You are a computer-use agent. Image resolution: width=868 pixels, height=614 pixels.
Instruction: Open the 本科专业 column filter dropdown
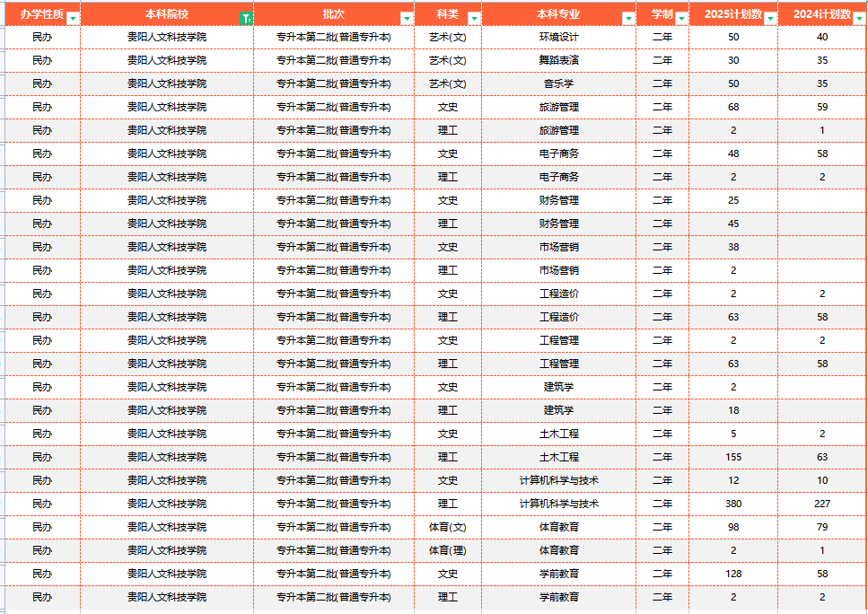coord(628,18)
